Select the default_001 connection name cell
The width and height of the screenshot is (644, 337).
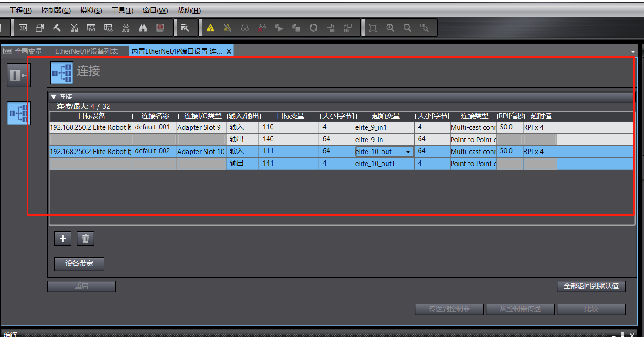pos(153,127)
